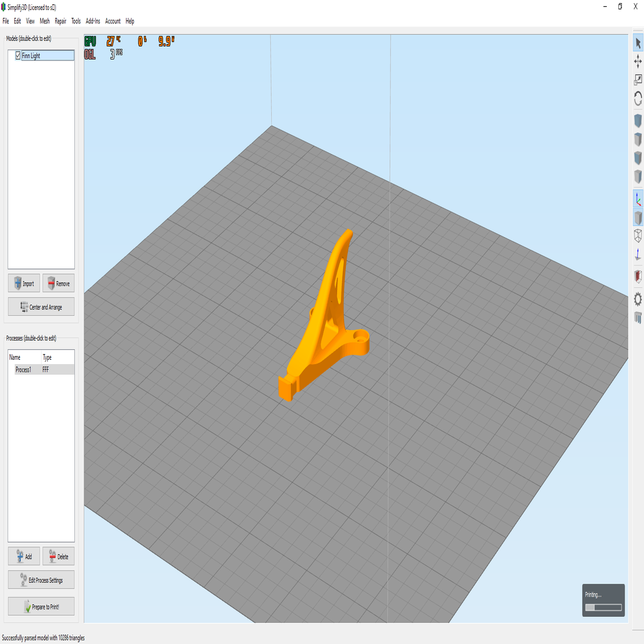Viewport: 644px width, 644px height.
Task: Open the machine control panel gear icon
Action: pyautogui.click(x=637, y=299)
